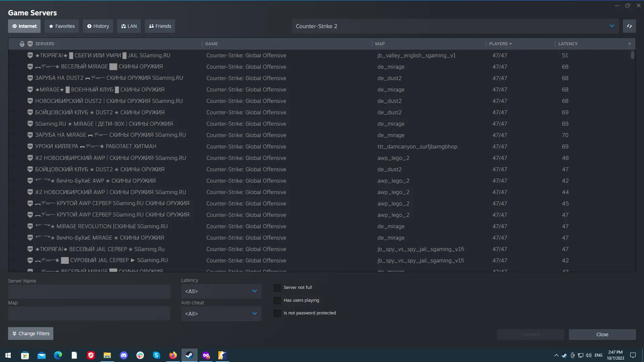Open Discord from taskbar
This screenshot has width=644, height=362.
pos(124,355)
